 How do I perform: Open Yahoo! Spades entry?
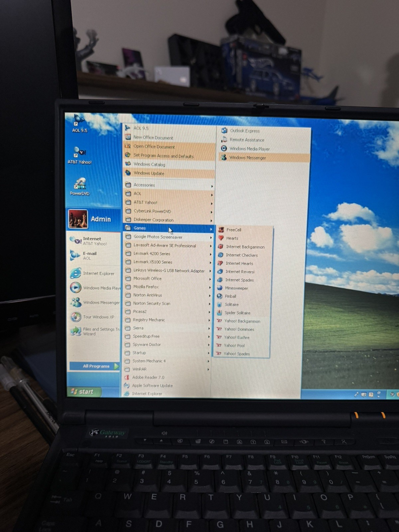coord(241,354)
